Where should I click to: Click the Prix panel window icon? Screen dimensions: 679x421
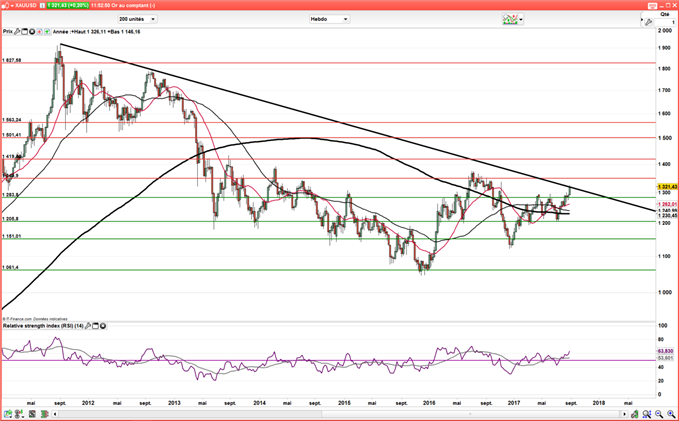[x=25, y=32]
